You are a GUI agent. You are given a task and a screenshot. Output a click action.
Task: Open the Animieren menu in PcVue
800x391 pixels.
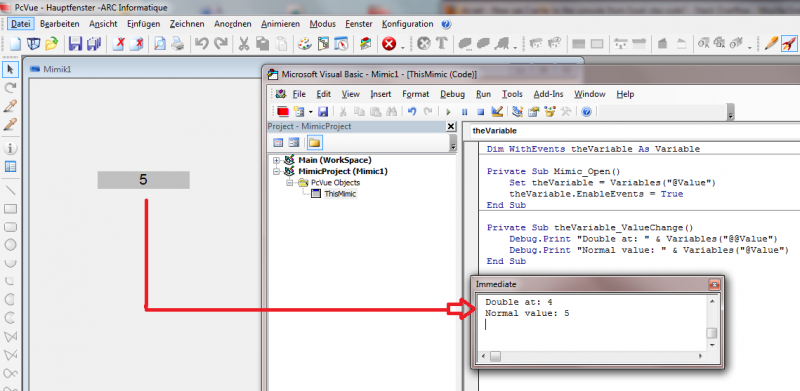(x=281, y=24)
